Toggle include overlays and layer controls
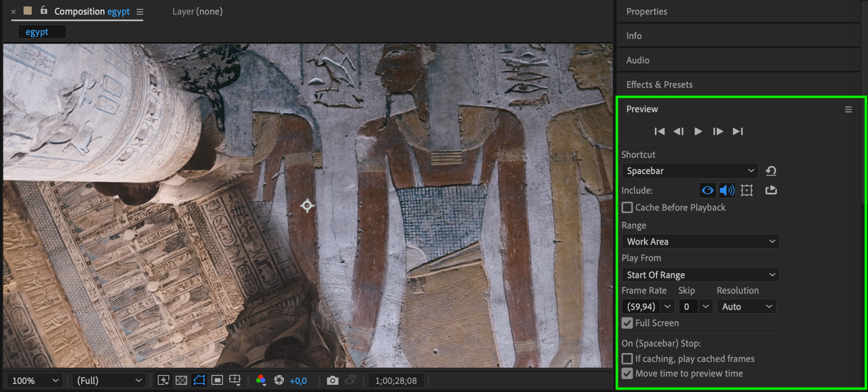Image resolution: width=868 pixels, height=392 pixels. coord(746,190)
